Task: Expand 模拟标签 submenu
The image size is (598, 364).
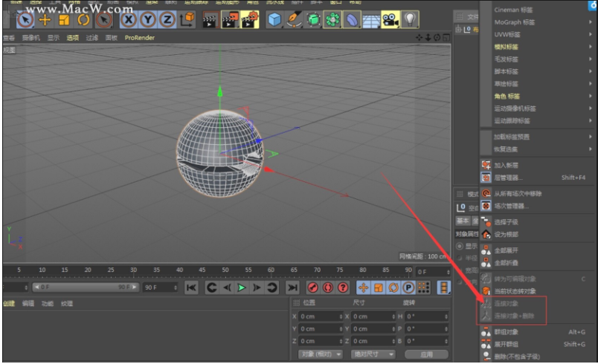Action: 536,47
